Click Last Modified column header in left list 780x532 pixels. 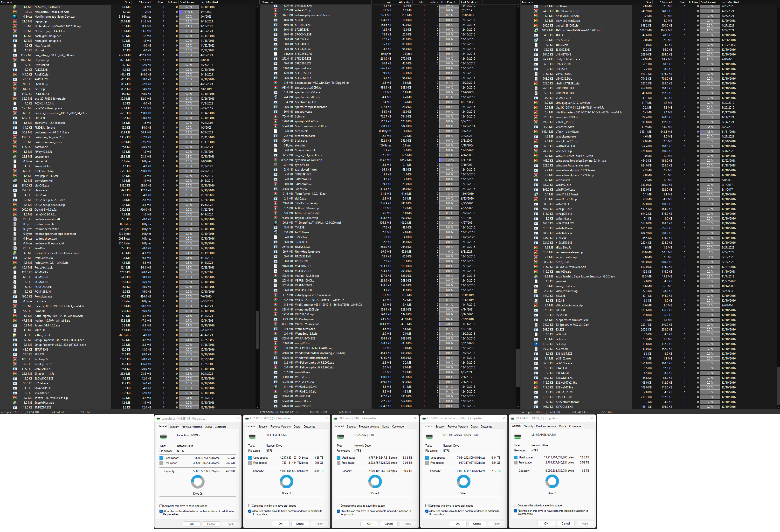(x=209, y=2)
